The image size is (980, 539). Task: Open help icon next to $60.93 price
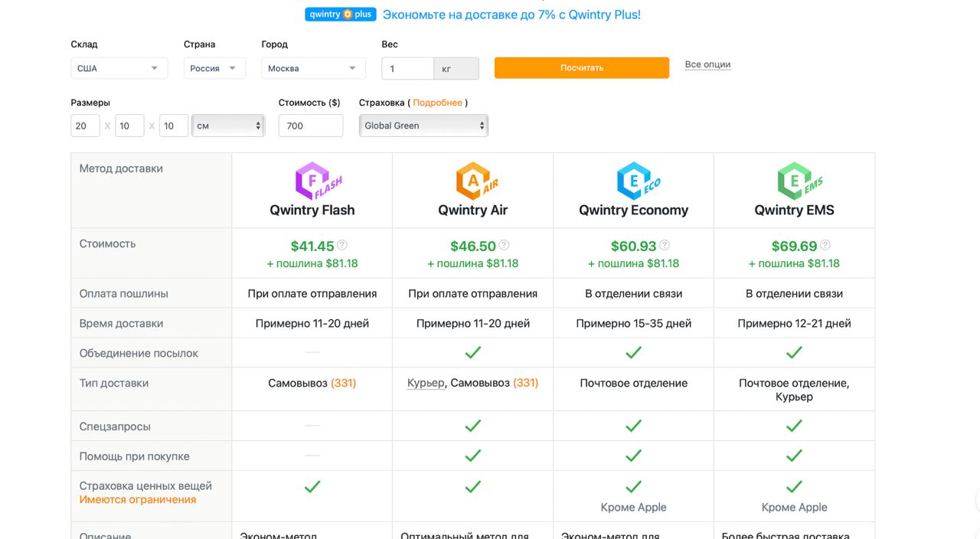(x=665, y=245)
